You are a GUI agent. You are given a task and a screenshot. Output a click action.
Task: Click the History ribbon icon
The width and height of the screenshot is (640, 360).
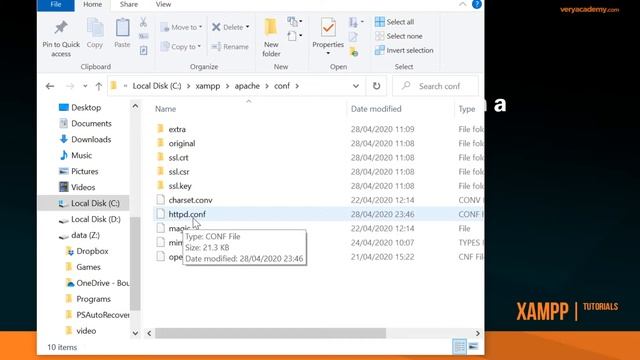(x=354, y=51)
